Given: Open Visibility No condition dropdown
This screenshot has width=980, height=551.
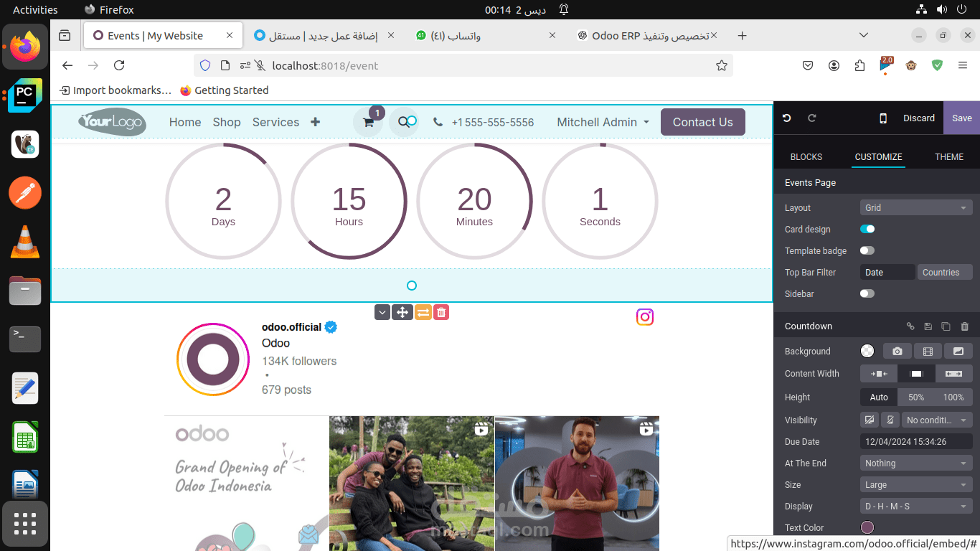Looking at the screenshot, I should tap(937, 420).
